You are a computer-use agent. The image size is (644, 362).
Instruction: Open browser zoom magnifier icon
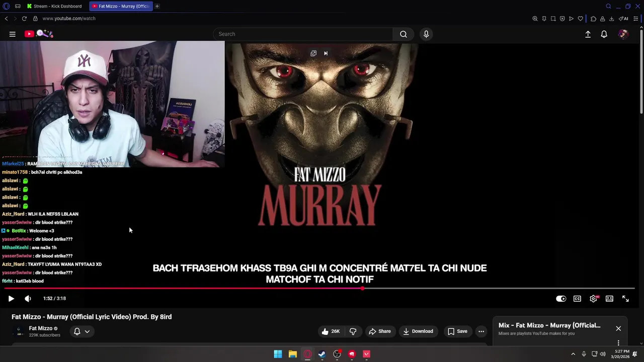(535, 19)
